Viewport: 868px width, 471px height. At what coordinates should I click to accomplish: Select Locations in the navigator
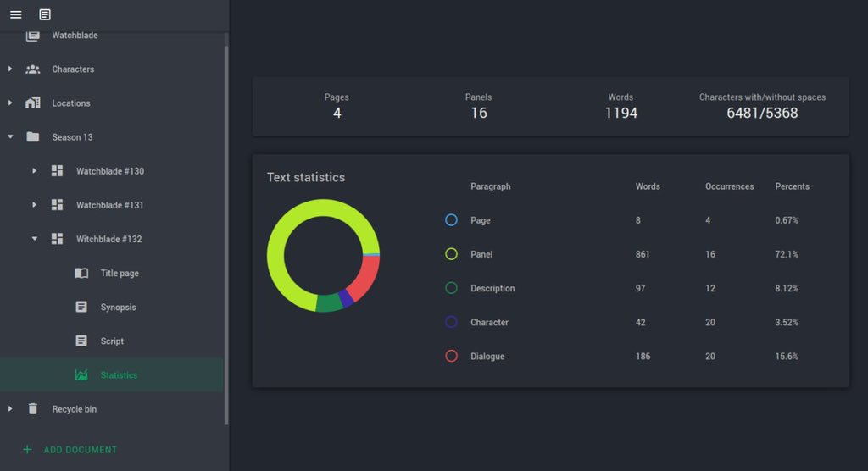pyautogui.click(x=112, y=103)
